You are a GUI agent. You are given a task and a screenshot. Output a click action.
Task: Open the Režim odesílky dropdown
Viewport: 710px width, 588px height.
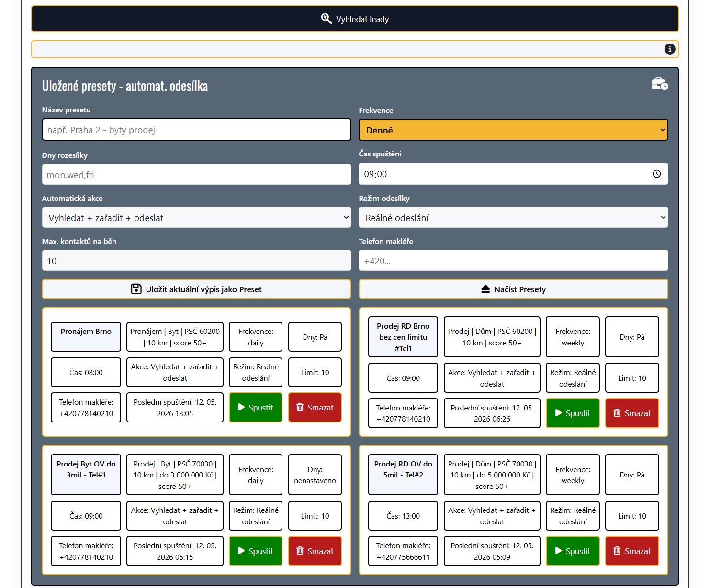(513, 218)
